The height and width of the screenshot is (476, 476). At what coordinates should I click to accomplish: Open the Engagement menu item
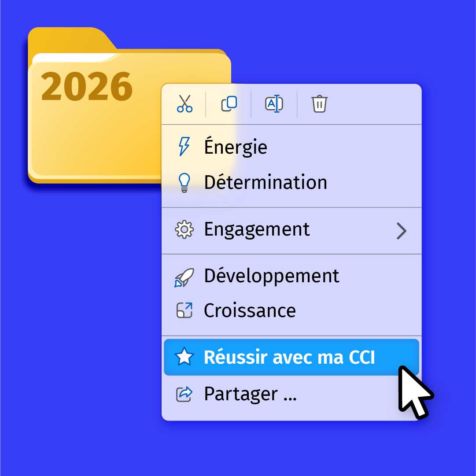point(257,229)
